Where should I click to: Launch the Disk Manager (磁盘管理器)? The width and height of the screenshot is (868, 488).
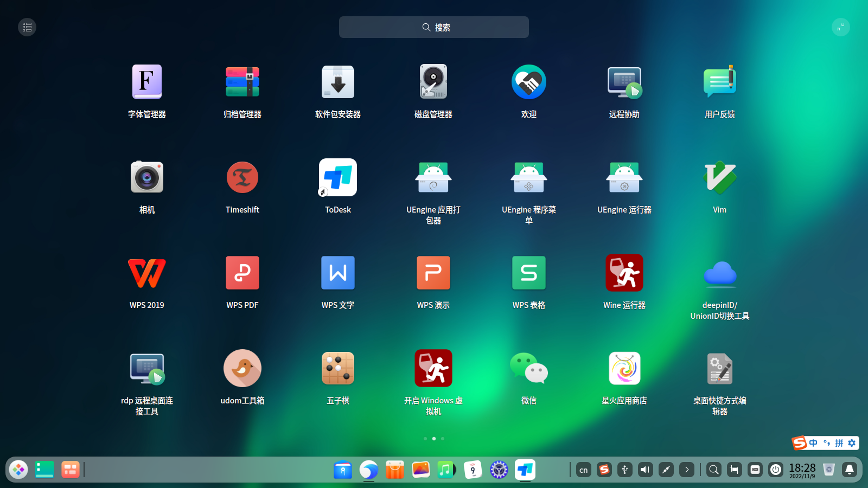pyautogui.click(x=433, y=82)
